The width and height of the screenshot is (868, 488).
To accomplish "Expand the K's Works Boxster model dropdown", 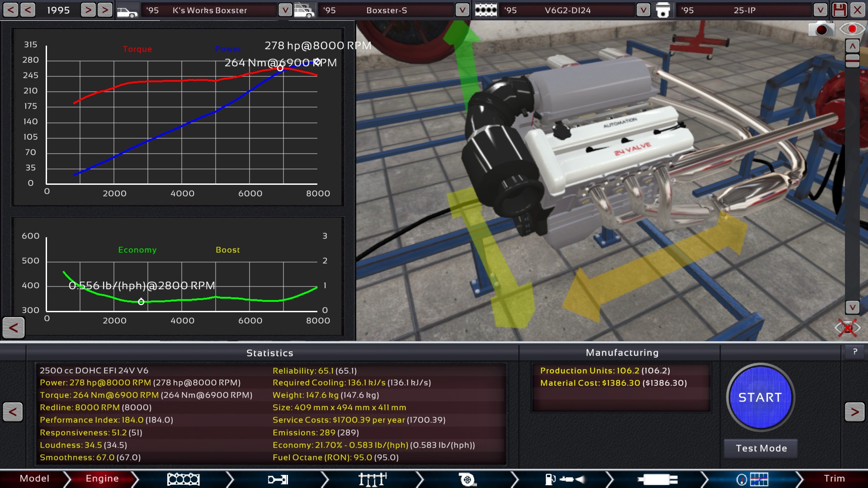I will click(x=285, y=10).
